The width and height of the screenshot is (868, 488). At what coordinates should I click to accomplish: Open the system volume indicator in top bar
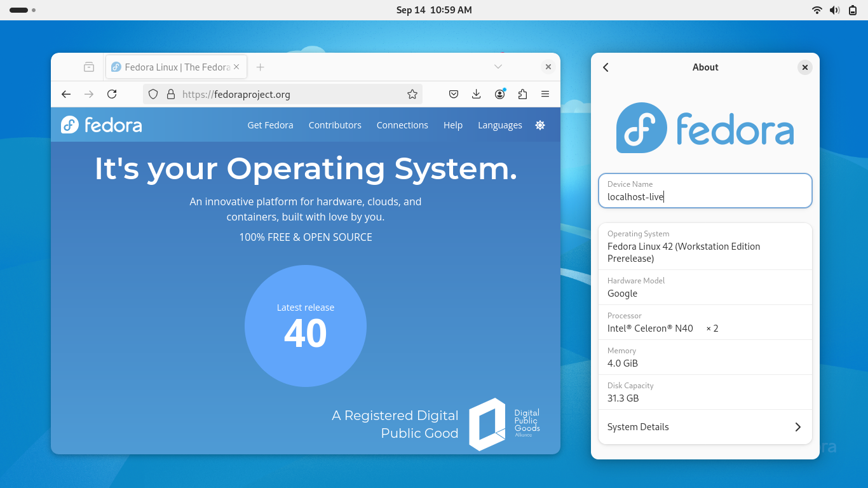[835, 10]
